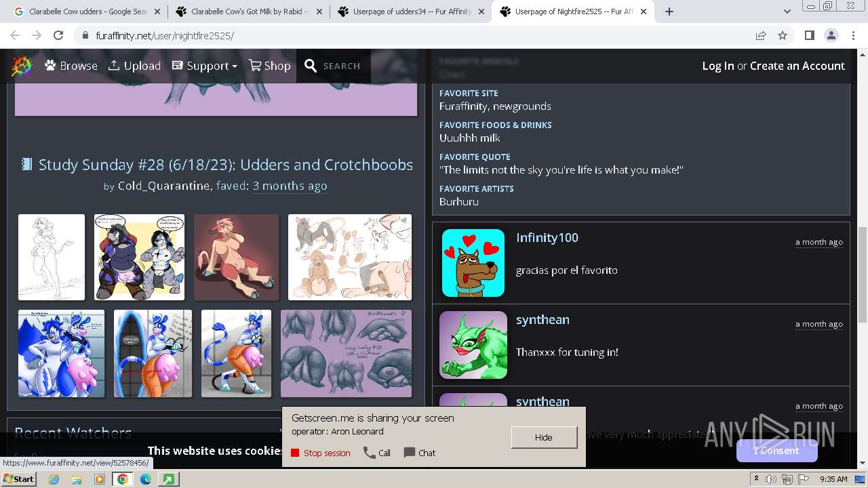Click the Log In link
The height and width of the screenshot is (488, 868).
718,66
